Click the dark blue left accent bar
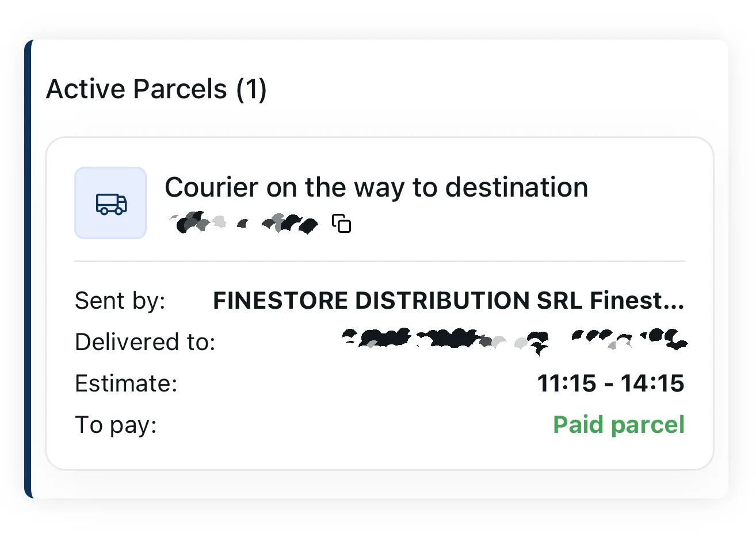The height and width of the screenshot is (545, 756). 28,269
